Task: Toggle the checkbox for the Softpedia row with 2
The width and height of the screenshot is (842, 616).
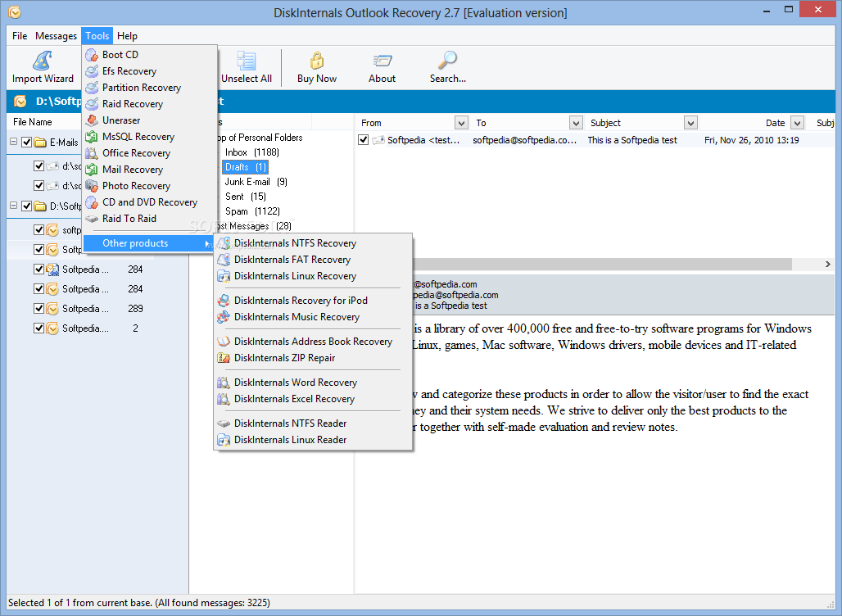Action: (38, 328)
